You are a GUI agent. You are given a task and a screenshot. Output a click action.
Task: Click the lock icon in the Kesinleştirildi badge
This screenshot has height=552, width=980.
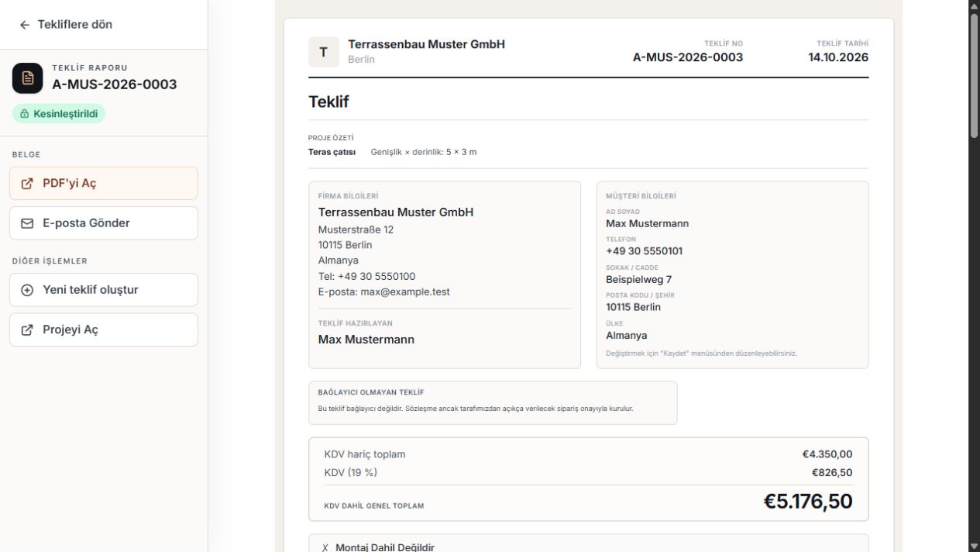click(25, 114)
